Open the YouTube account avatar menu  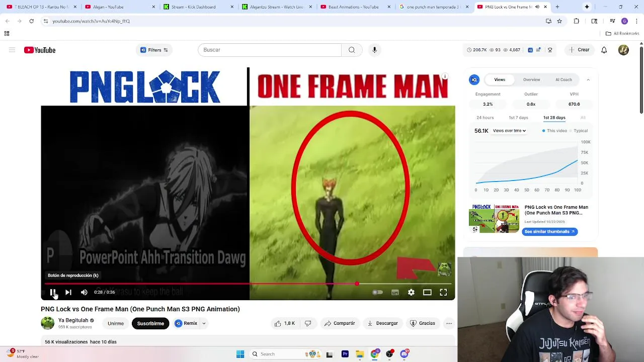point(623,50)
